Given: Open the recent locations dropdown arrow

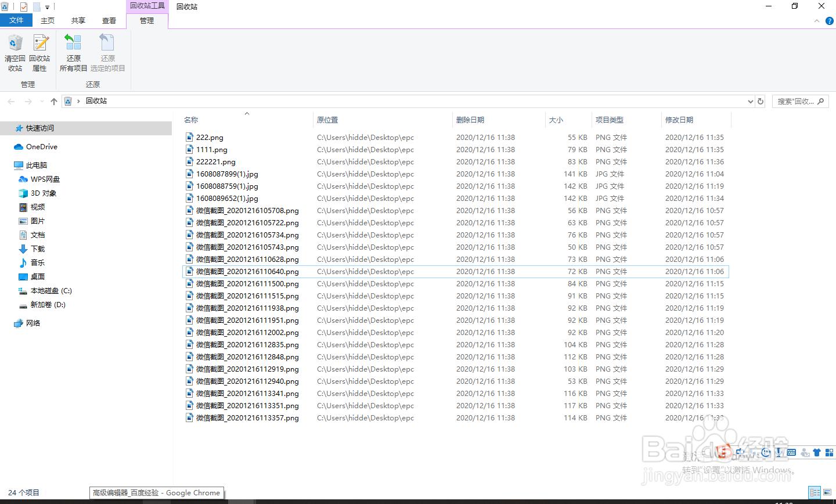Looking at the screenshot, I should pyautogui.click(x=42, y=101).
